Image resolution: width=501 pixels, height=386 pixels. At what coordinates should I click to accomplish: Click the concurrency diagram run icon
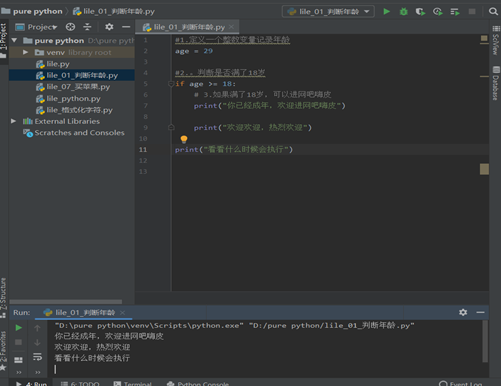click(x=455, y=12)
